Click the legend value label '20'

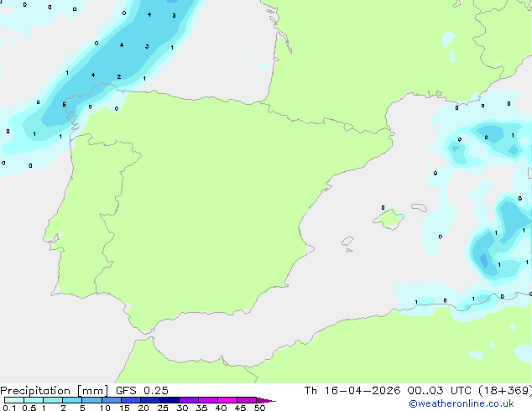click(143, 408)
